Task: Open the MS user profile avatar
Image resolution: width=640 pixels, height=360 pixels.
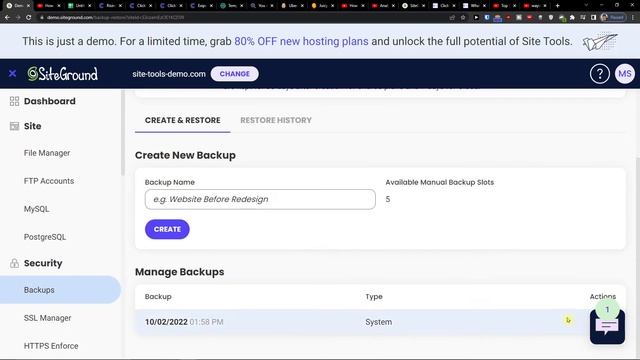Action: click(x=624, y=74)
